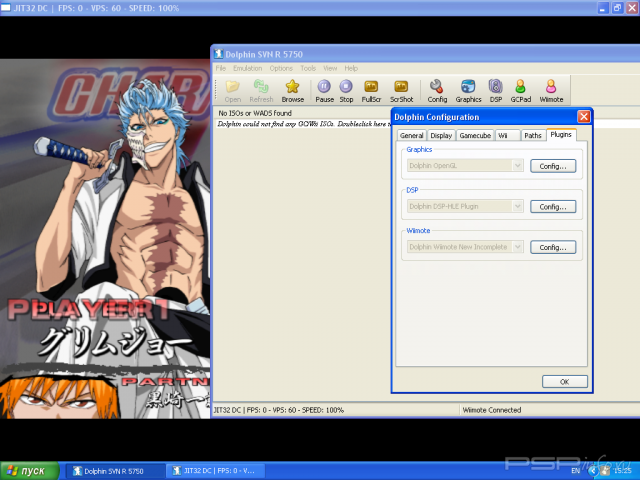640x480 pixels.
Task: Click the Browse star icon in toolbar
Action: [292, 87]
